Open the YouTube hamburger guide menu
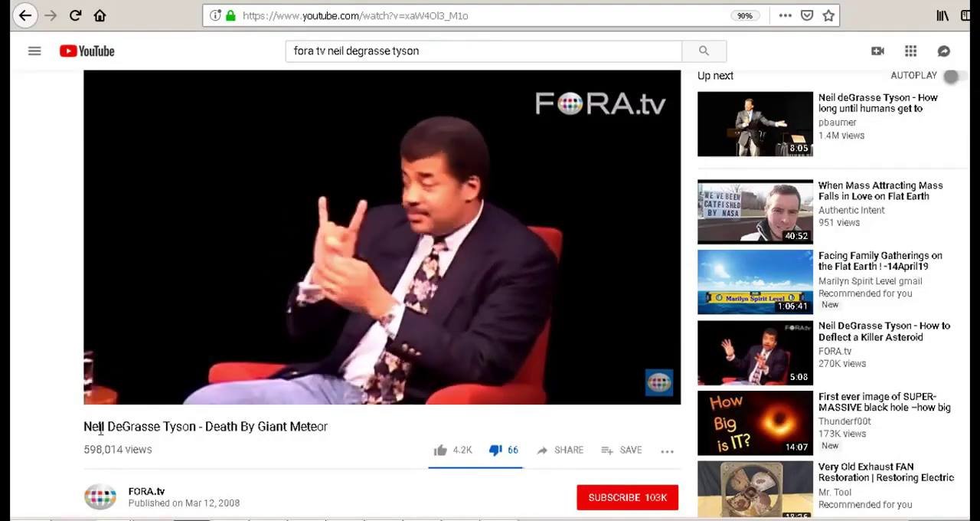Image resolution: width=980 pixels, height=521 pixels. 34,51
